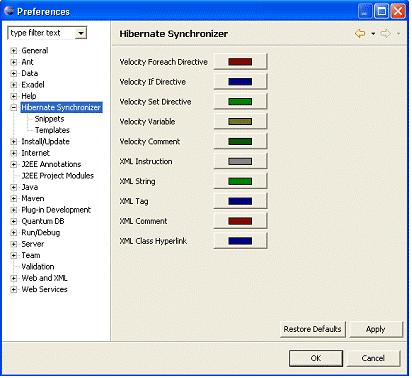The height and width of the screenshot is (378, 412).
Task: Confirm preferences with the OK button
Action: click(x=316, y=358)
